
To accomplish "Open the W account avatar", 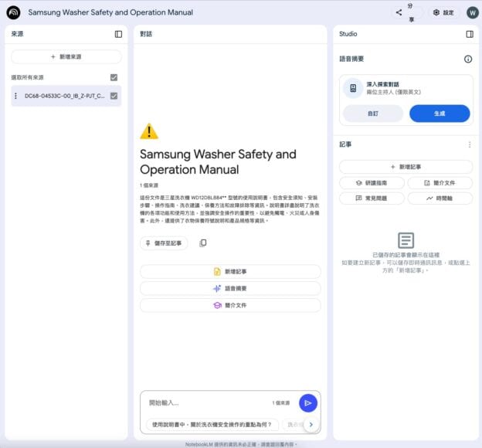I will [x=473, y=12].
